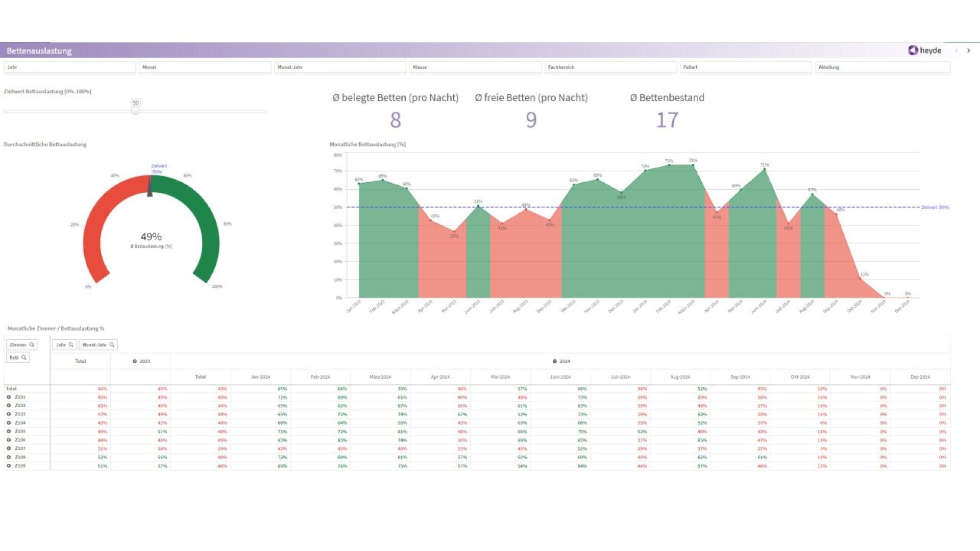Click the Monat-Jahr pivot search magnifier
Screen dimensions: 980x551
pyautogui.click(x=112, y=345)
